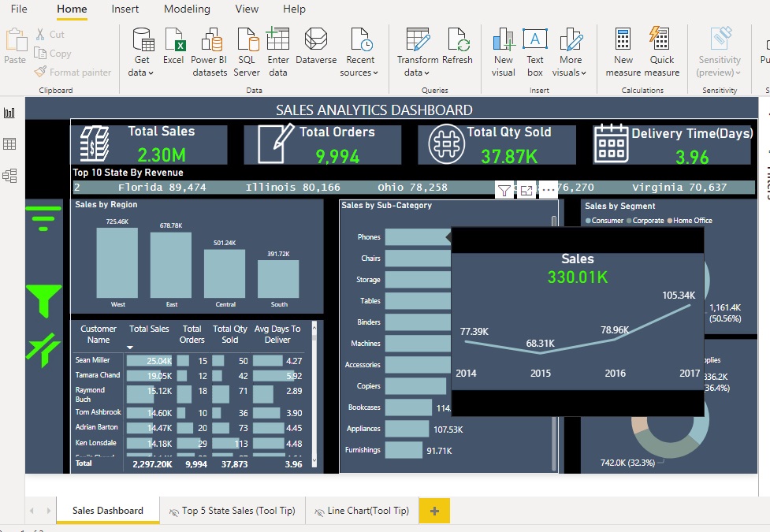Click the visual header filter icon
Screen dimensions: 770x532
click(x=504, y=190)
